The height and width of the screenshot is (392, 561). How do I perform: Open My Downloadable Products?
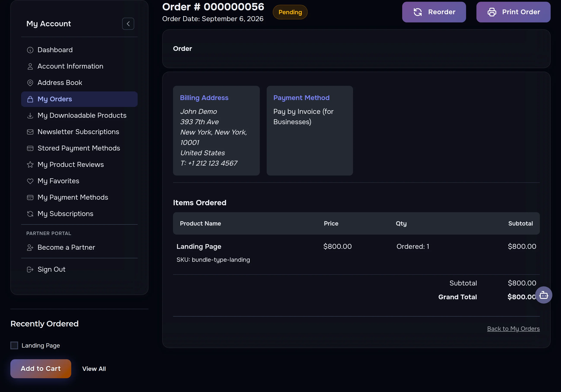coord(79,115)
